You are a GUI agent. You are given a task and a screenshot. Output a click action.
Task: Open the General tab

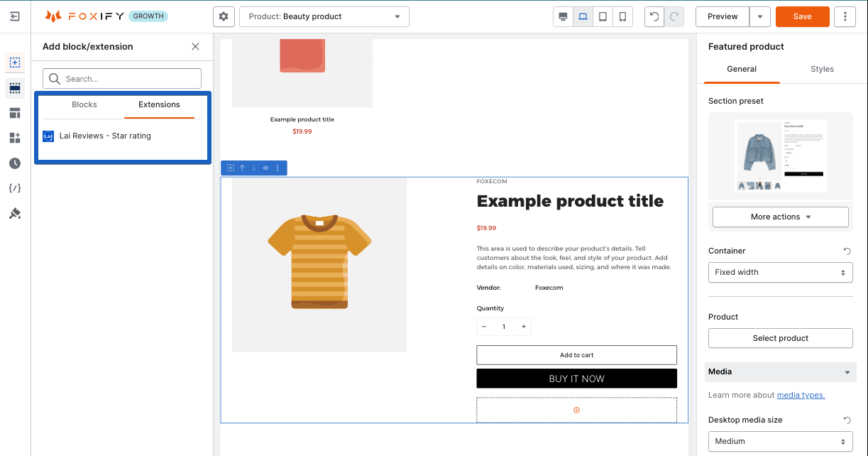(x=742, y=69)
